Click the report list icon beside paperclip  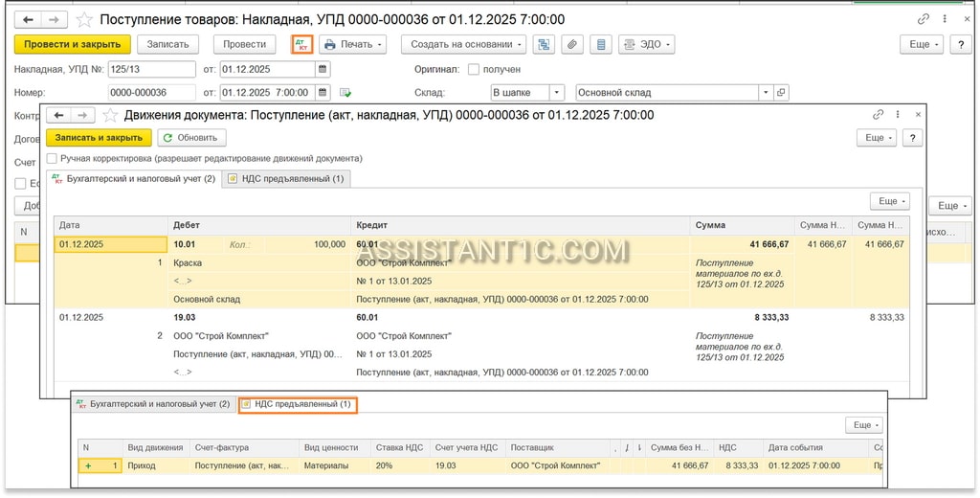coord(601,44)
